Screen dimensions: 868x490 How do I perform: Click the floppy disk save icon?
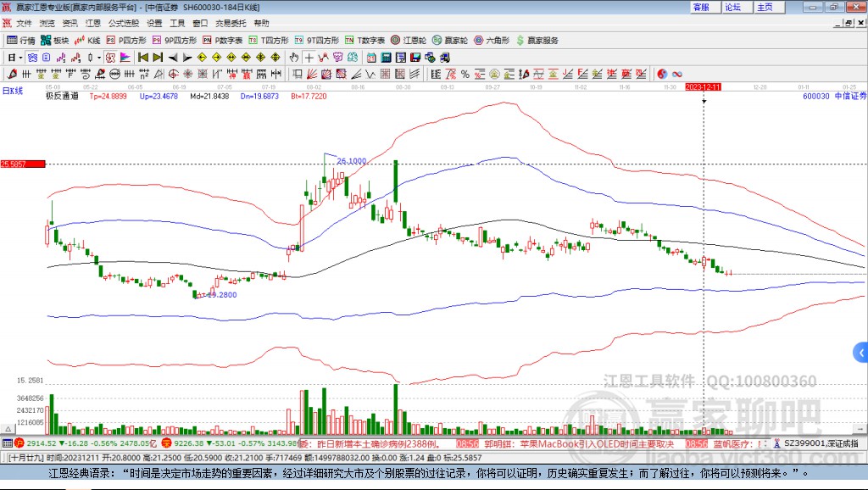(x=415, y=58)
